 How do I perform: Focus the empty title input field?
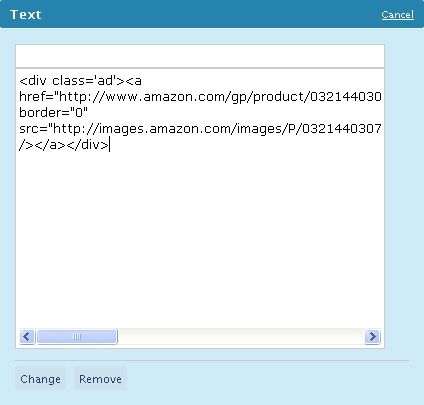pos(200,56)
